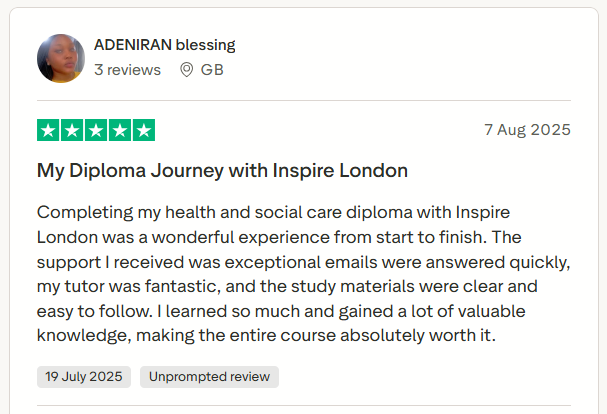Viewport: 607px width, 414px height.
Task: Click the 7 Aug 2025 review date
Action: click(527, 130)
